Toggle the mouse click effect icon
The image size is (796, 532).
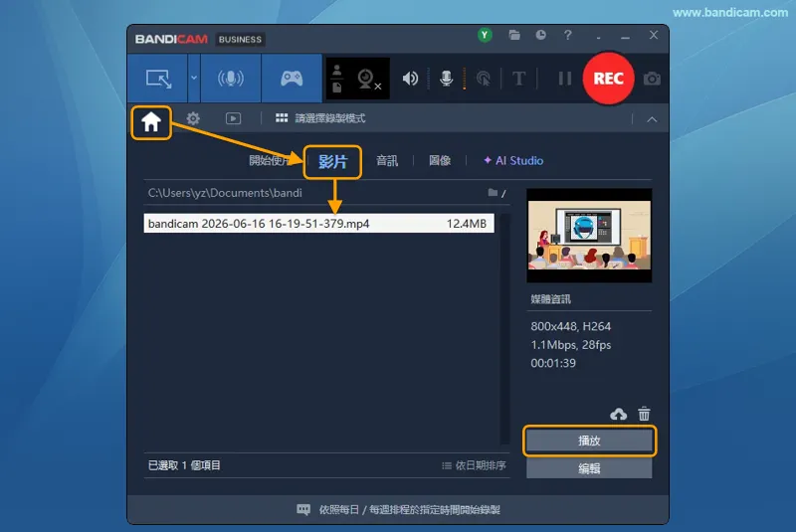coord(484,79)
